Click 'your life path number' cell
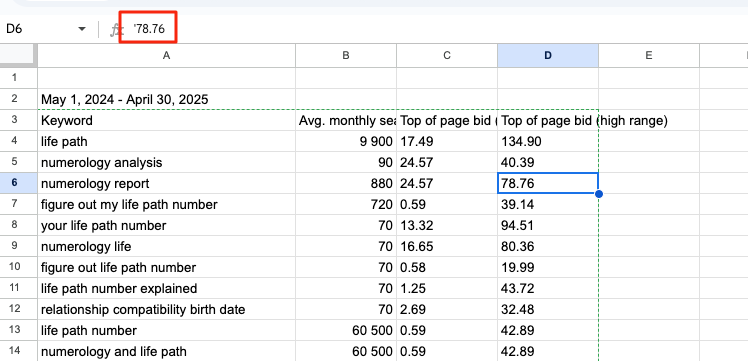This screenshot has width=748, height=361. point(166,225)
